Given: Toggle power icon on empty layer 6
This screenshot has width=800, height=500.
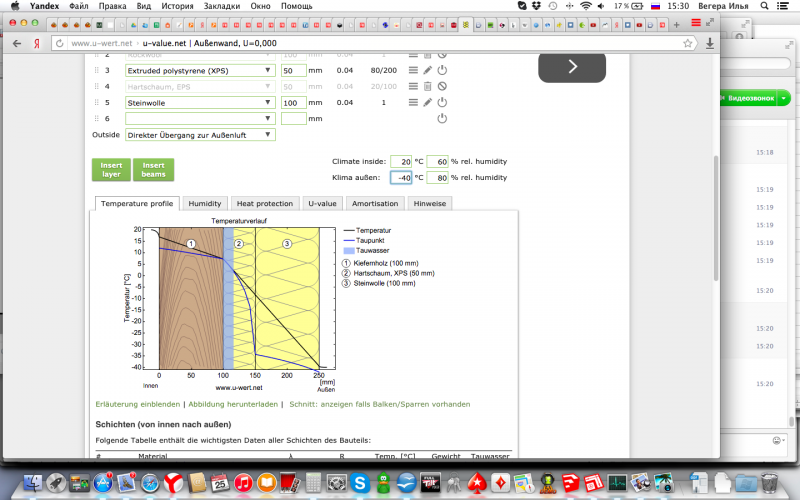Looking at the screenshot, I should pyautogui.click(x=442, y=118).
